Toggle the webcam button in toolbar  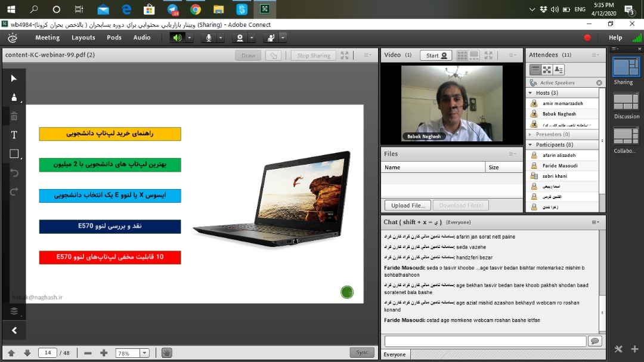[240, 38]
